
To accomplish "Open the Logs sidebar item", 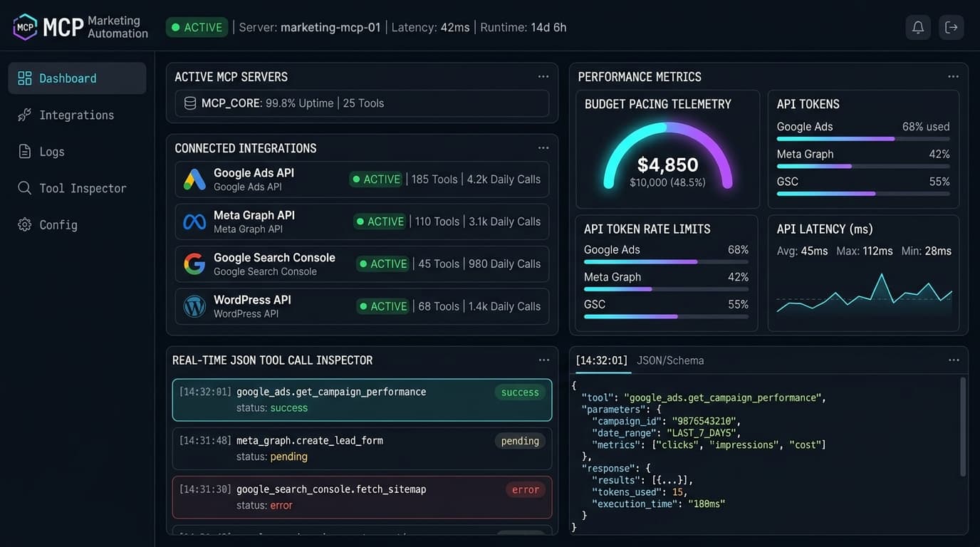I will 77,151.
